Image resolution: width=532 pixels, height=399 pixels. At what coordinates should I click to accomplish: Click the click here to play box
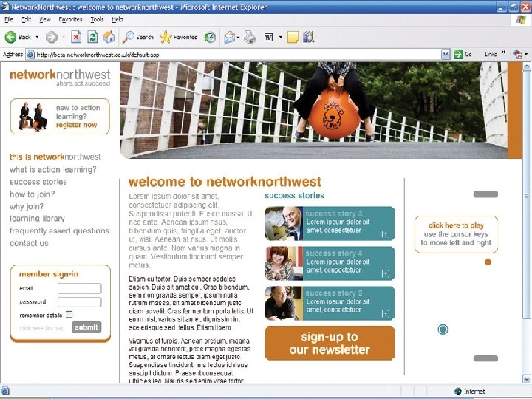coord(457,234)
